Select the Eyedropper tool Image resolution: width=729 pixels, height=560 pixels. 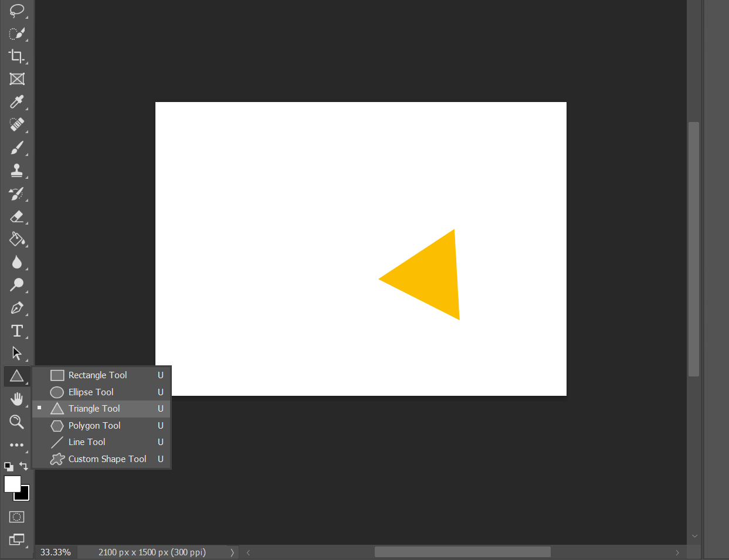click(17, 102)
